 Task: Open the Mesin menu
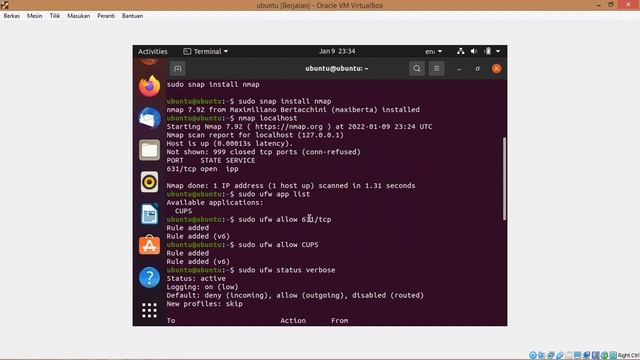pyautogui.click(x=34, y=16)
